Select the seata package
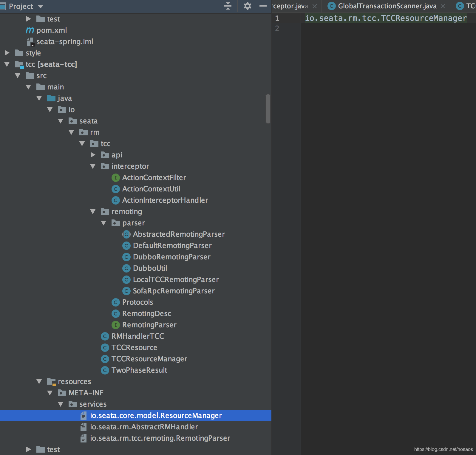This screenshot has width=476, height=455. [88, 121]
